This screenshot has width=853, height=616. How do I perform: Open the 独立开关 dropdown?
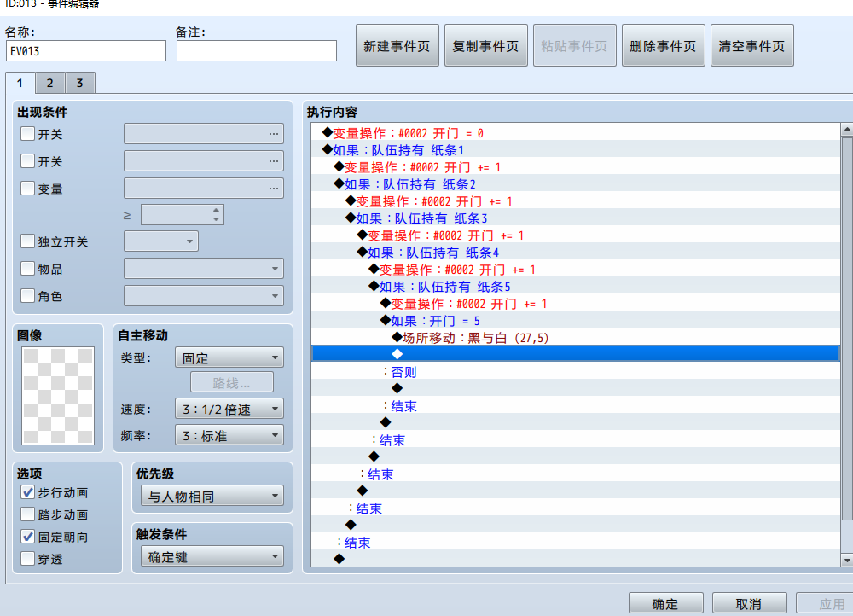pyautogui.click(x=161, y=241)
